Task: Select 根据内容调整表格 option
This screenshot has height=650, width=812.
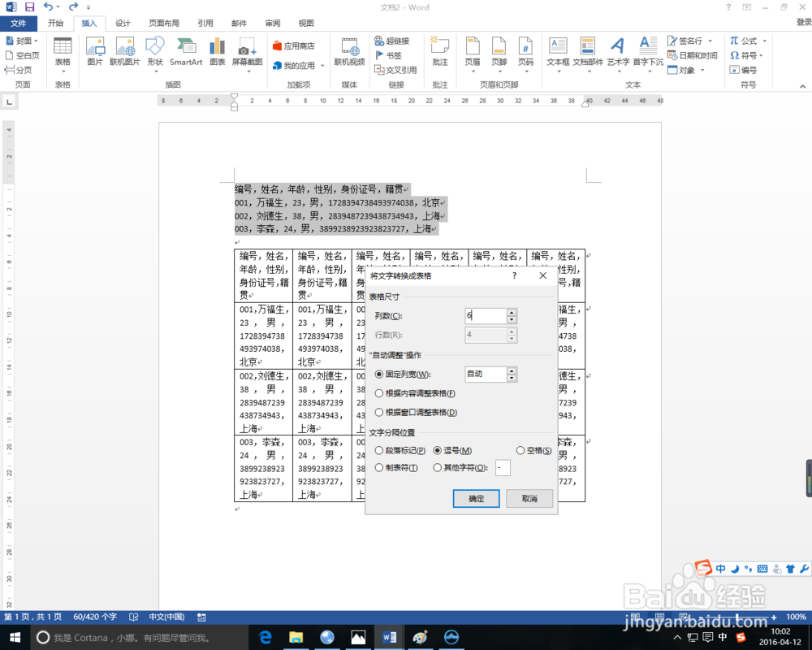Action: click(379, 393)
